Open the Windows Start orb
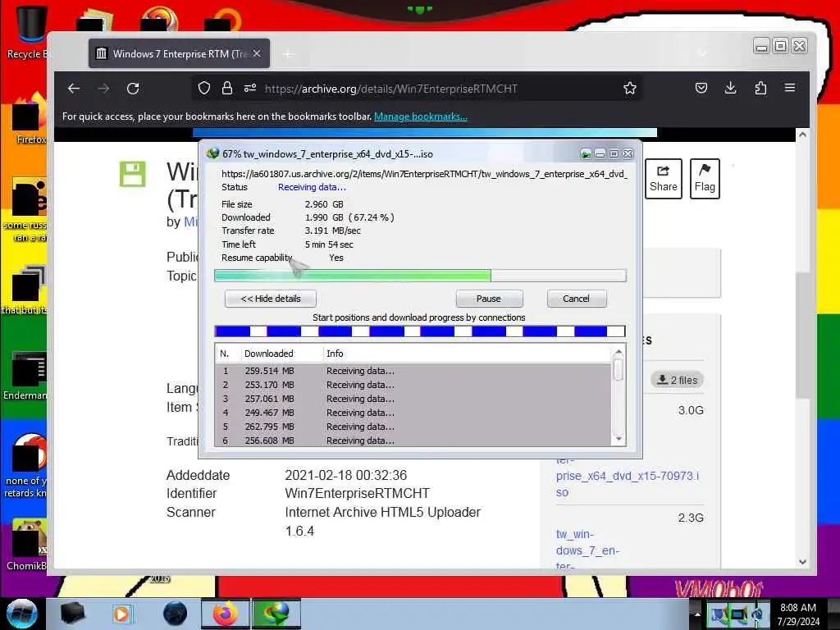 21,614
